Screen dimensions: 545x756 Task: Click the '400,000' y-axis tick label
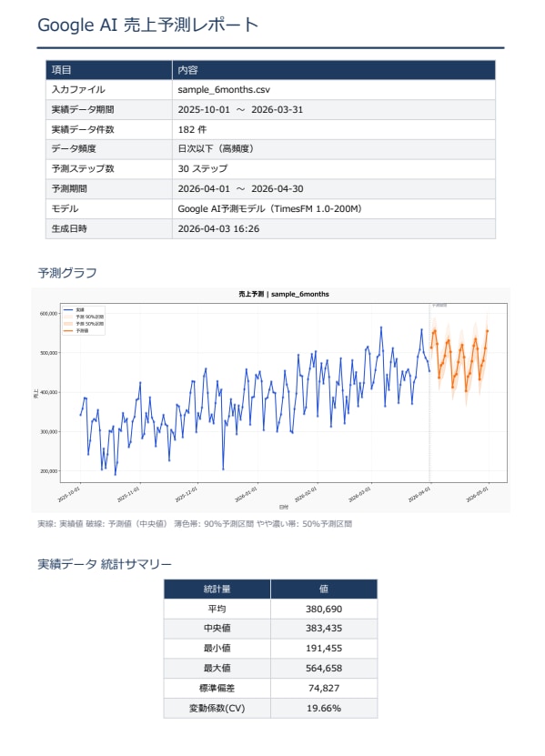[49, 392]
